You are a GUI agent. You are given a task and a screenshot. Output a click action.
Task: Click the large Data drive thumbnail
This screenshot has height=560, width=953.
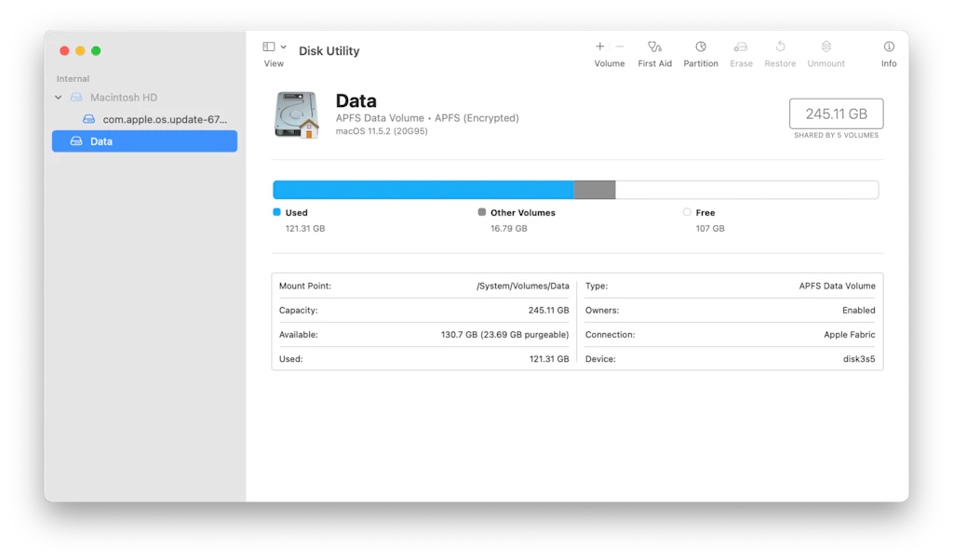[297, 114]
